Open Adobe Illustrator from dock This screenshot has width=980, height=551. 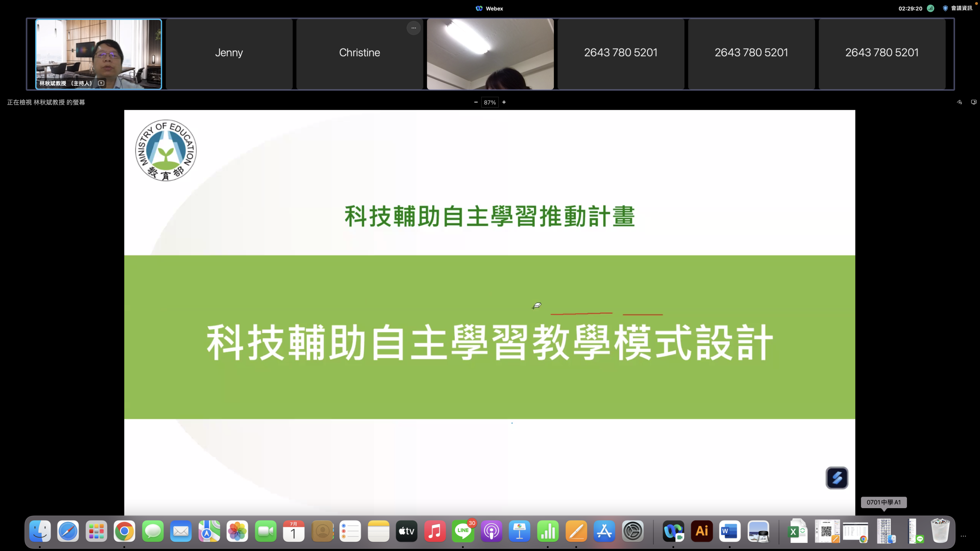tap(702, 531)
